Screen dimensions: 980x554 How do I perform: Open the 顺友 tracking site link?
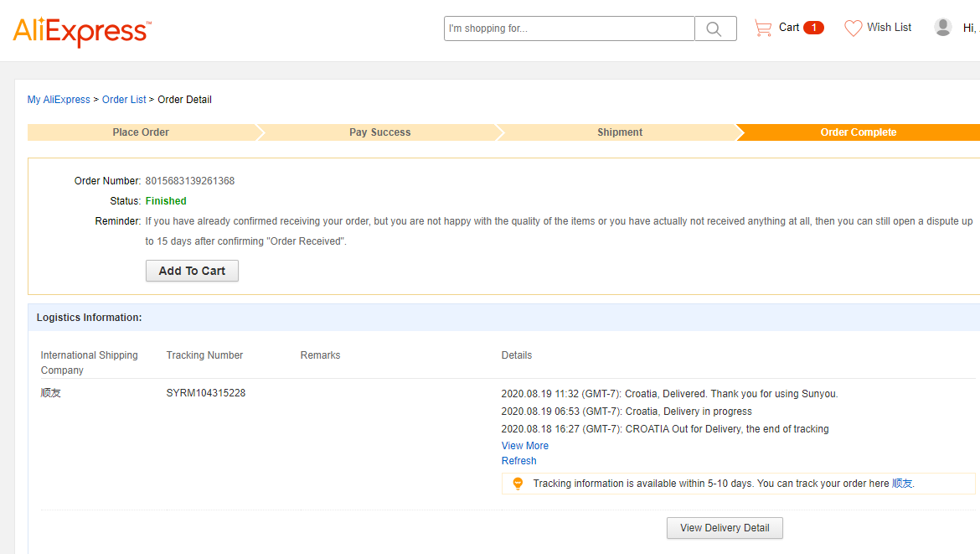click(x=902, y=484)
